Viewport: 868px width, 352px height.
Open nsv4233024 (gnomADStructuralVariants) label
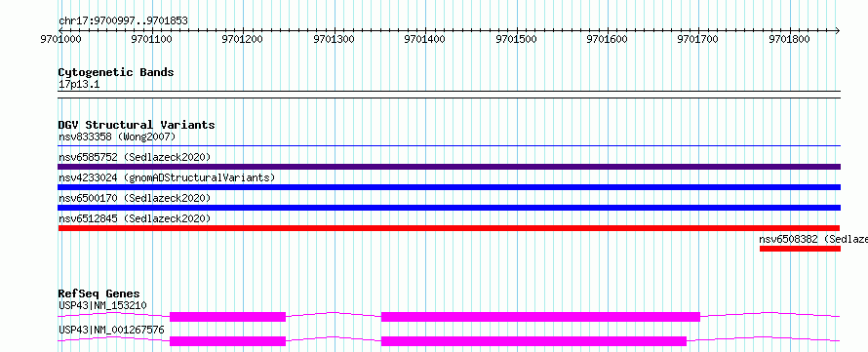(x=167, y=177)
